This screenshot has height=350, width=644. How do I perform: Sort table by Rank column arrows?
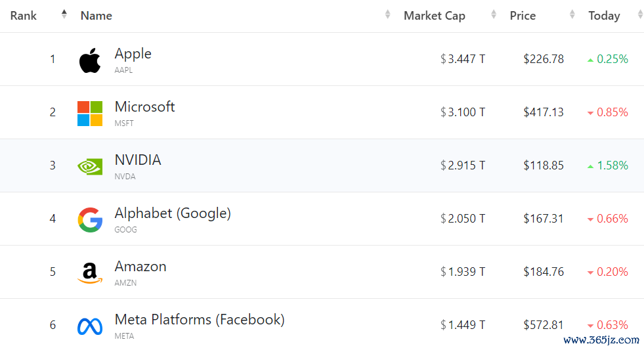[64, 14]
